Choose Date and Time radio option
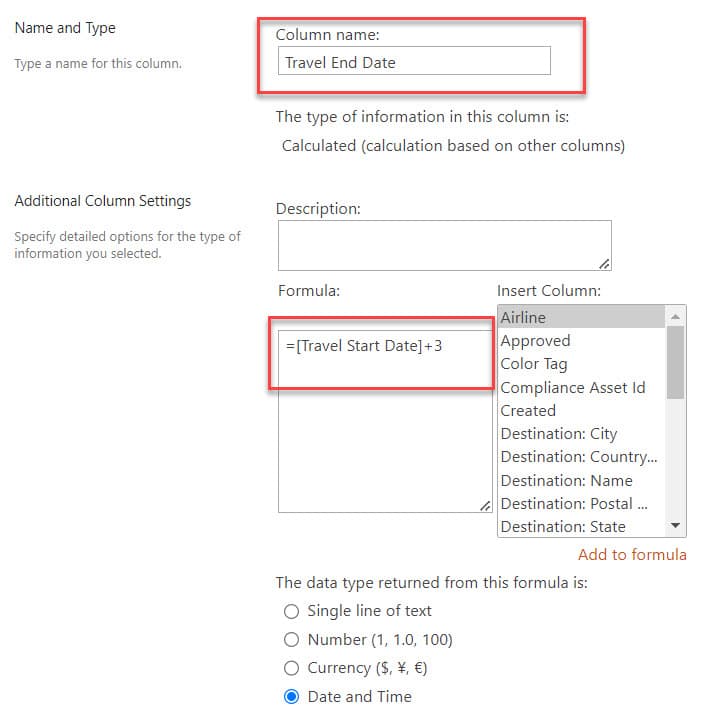 (x=291, y=697)
